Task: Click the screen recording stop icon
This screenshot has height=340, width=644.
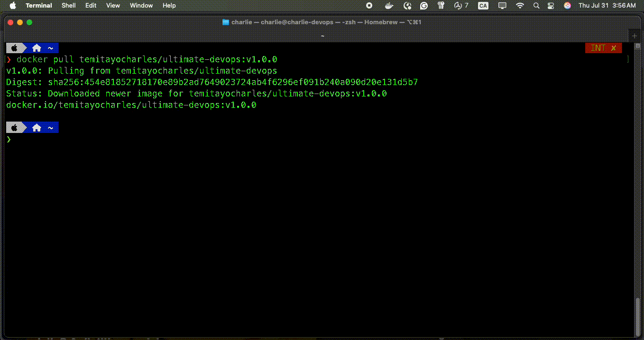Action: click(369, 6)
